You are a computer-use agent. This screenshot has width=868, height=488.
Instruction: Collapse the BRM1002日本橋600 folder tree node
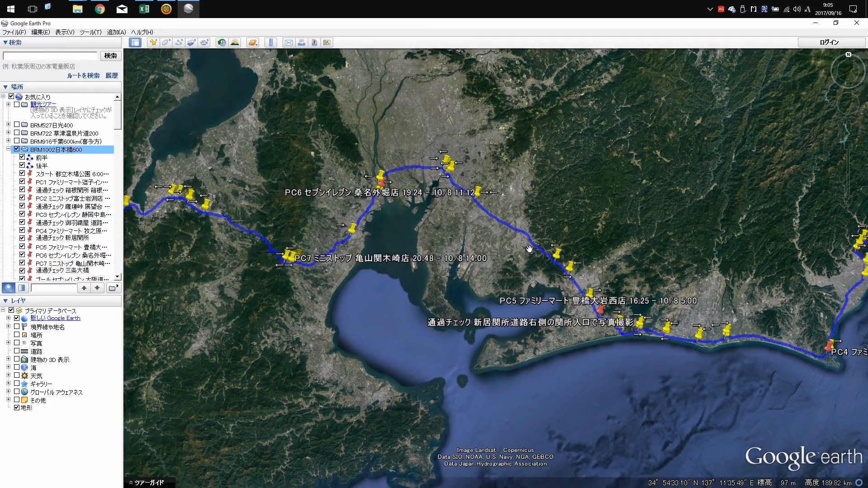[x=8, y=149]
